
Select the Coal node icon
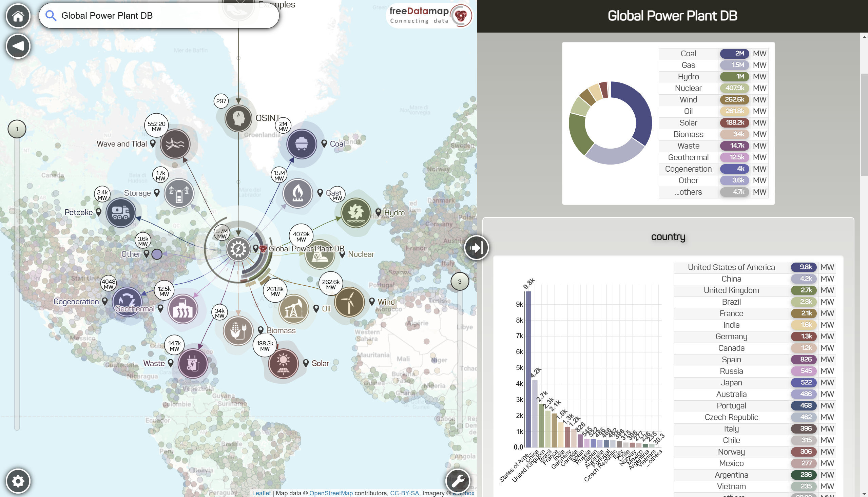pyautogui.click(x=302, y=144)
